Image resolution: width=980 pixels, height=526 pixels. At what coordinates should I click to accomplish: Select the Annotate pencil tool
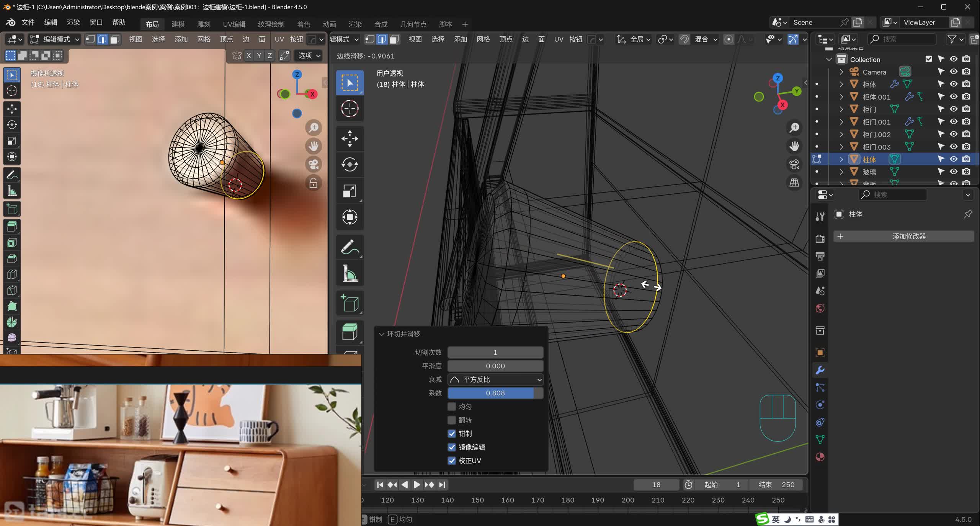point(350,247)
